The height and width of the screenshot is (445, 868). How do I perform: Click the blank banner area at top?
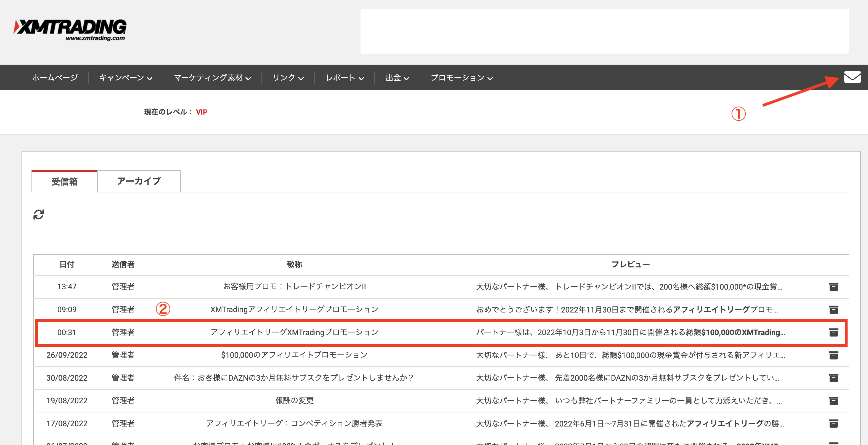click(605, 31)
